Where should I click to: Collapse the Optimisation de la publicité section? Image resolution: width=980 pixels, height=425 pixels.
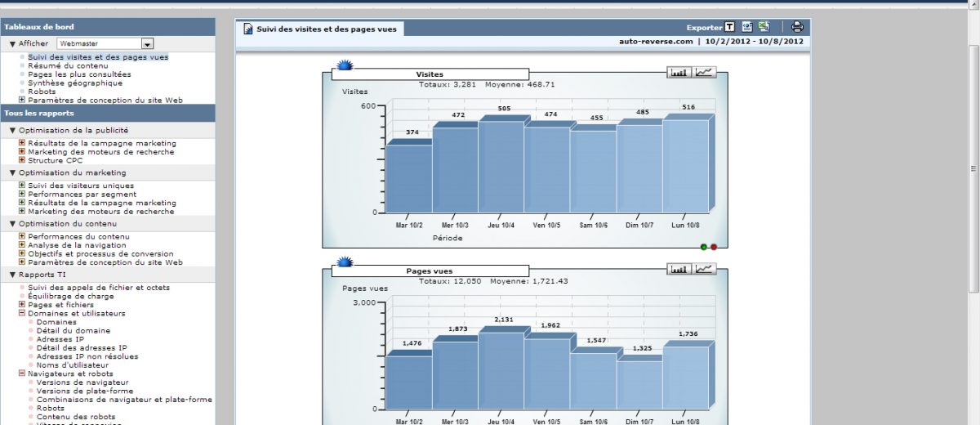tap(13, 130)
